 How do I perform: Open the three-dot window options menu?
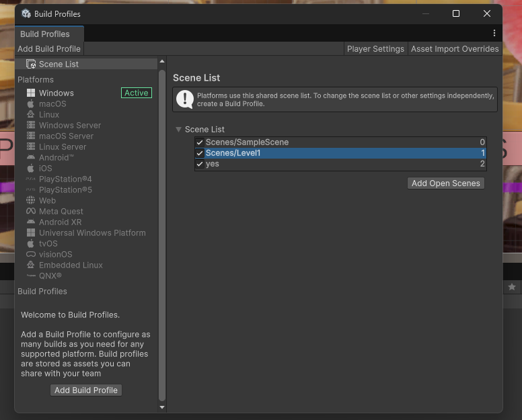click(494, 34)
